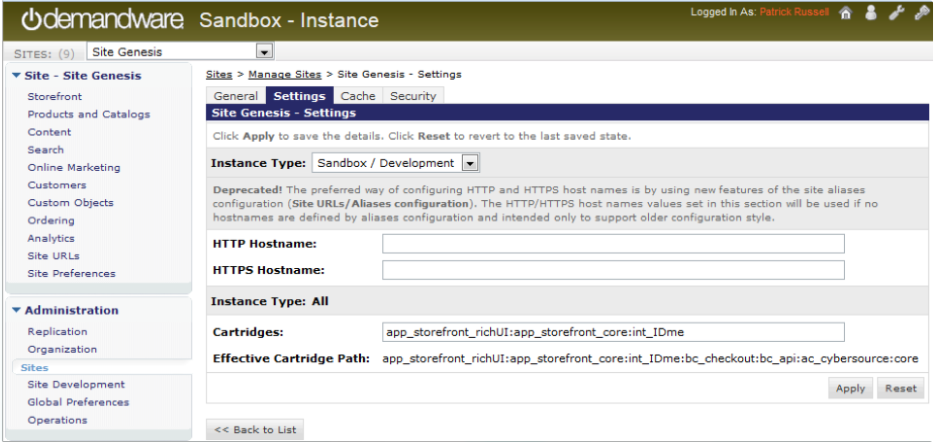Open the Instance Type dropdown
Image resolution: width=935 pixels, height=443 pixels.
click(395, 163)
